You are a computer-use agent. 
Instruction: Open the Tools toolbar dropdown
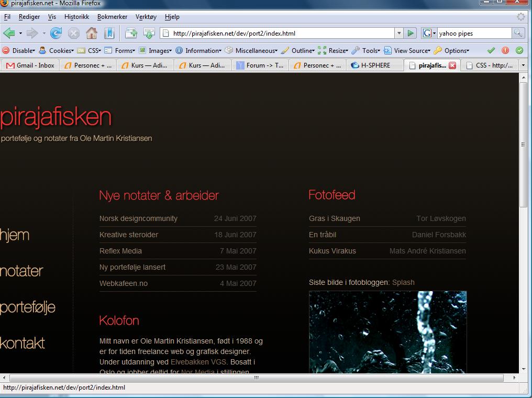pos(366,51)
